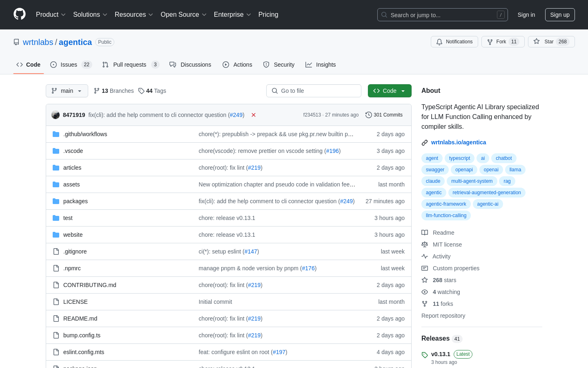Open the CONTRIBUTING.md file
Image resolution: width=588 pixels, height=368 pixels.
(90, 285)
